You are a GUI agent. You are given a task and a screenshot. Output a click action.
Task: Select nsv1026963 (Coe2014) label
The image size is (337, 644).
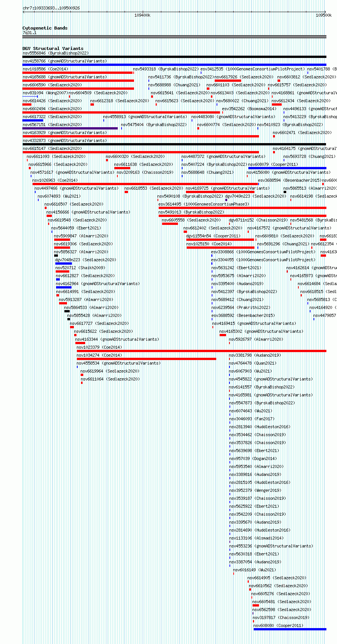(55, 181)
